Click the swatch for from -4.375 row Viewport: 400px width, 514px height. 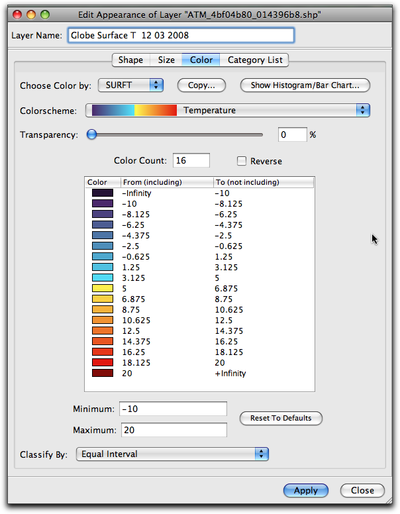(103, 235)
